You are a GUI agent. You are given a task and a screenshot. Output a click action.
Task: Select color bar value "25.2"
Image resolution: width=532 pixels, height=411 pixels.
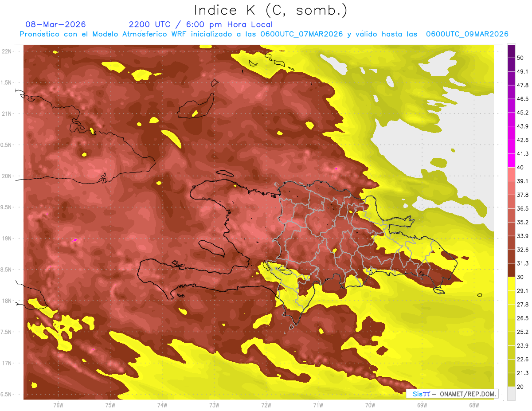(x=523, y=332)
